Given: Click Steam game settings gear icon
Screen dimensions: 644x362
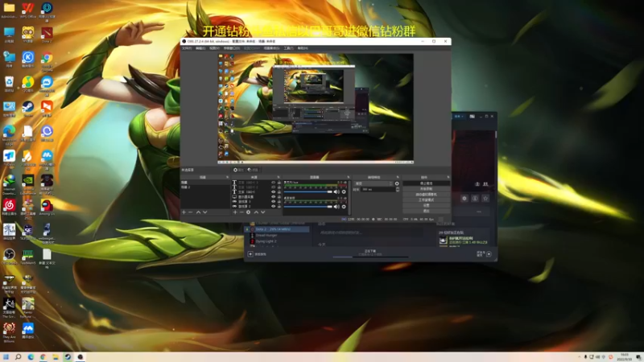Looking at the screenshot, I should [464, 198].
